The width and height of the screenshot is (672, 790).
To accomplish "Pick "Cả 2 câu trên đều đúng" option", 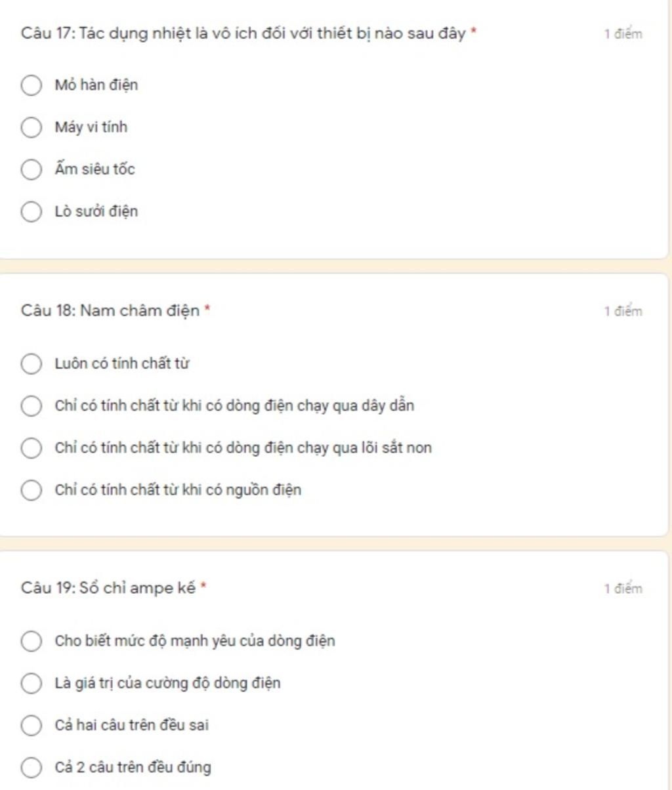I will 31,767.
